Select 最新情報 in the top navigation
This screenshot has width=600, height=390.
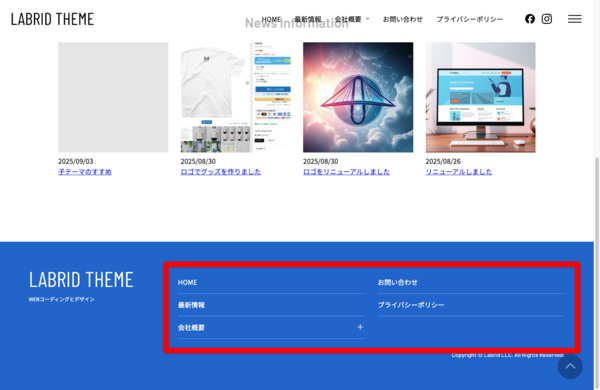point(308,19)
